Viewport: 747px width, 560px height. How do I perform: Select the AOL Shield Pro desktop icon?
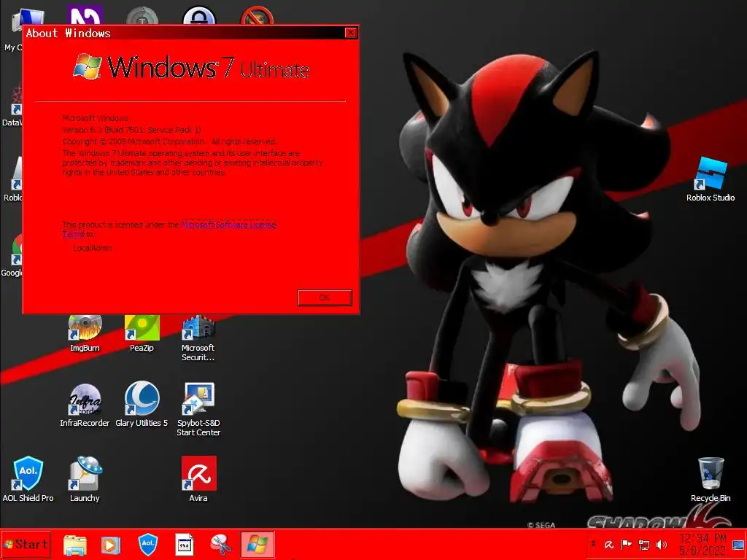coord(28,478)
